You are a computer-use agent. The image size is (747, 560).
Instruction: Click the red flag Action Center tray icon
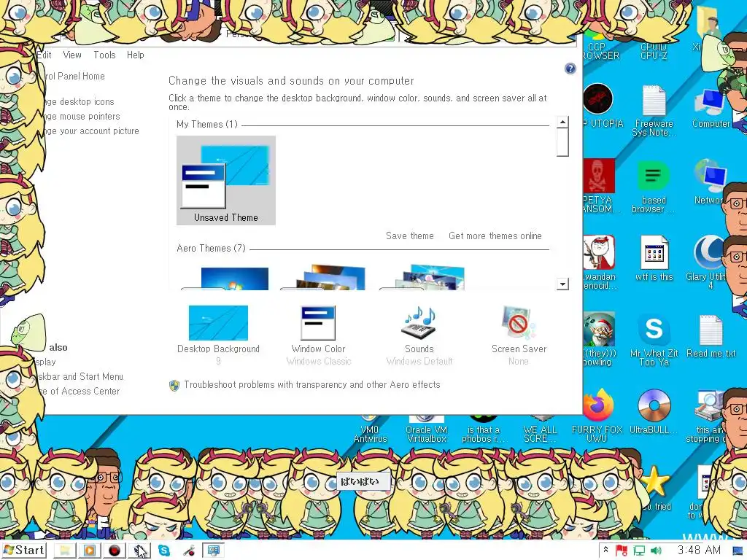coord(622,551)
